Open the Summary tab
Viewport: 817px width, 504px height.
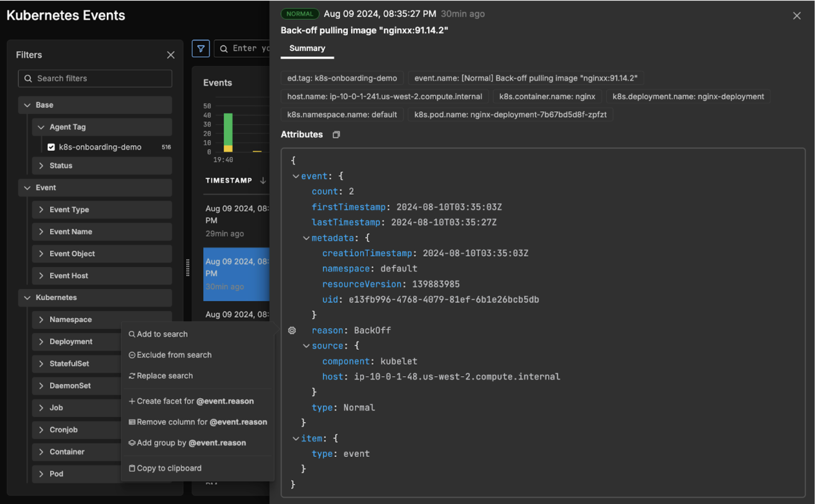coord(307,48)
